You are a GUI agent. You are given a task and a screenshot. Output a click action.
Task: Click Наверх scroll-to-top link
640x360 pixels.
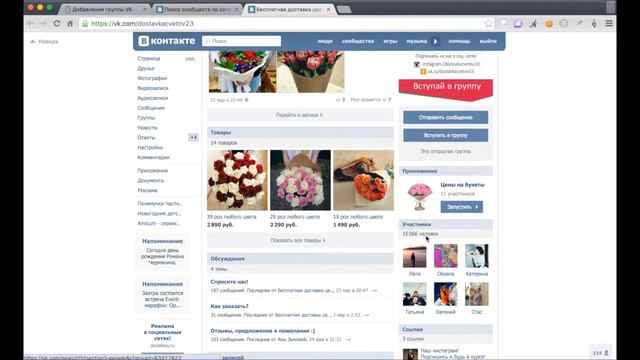[44, 41]
